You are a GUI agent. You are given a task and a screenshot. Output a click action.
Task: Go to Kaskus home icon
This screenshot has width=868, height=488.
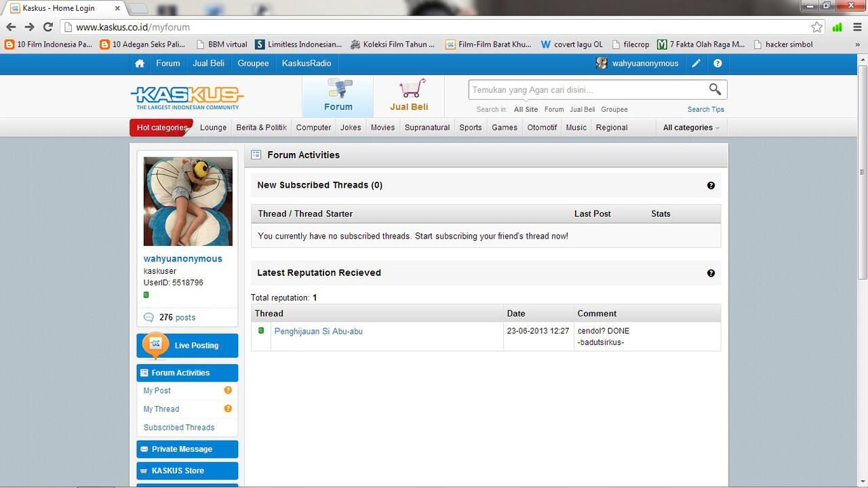(139, 63)
